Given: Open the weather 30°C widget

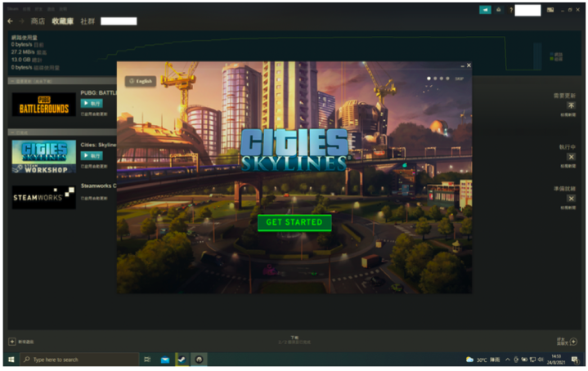Looking at the screenshot, I should pyautogui.click(x=483, y=360).
